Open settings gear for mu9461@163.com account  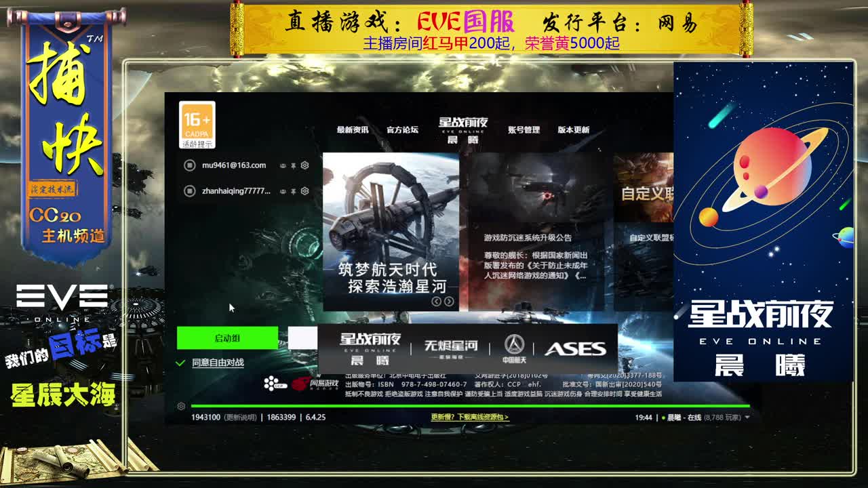point(304,165)
